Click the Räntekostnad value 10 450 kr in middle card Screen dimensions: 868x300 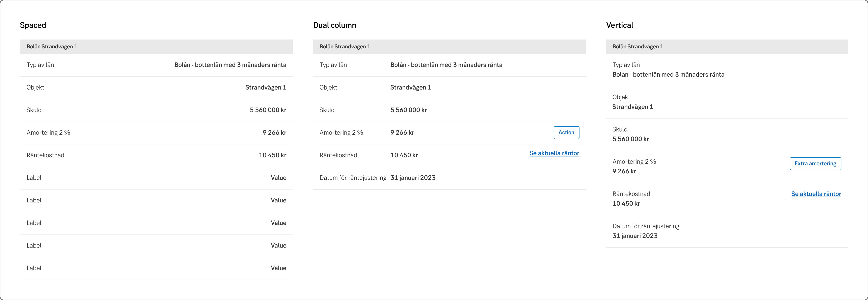point(404,155)
